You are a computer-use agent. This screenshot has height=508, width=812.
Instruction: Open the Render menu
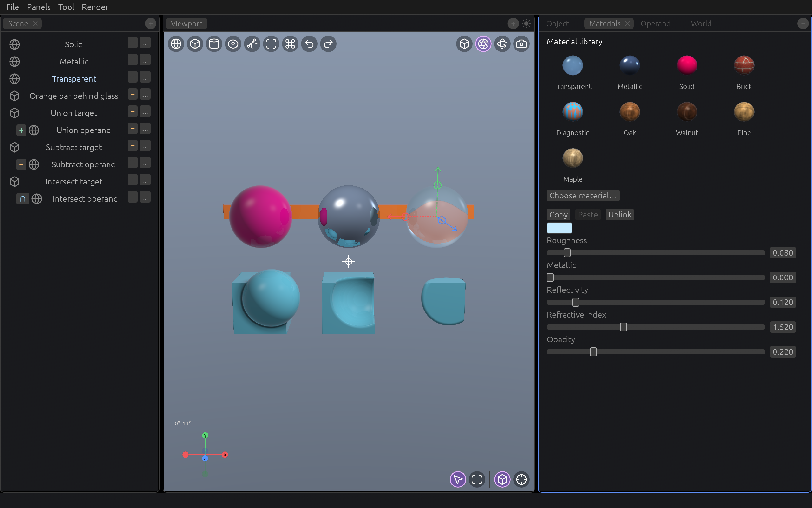95,7
